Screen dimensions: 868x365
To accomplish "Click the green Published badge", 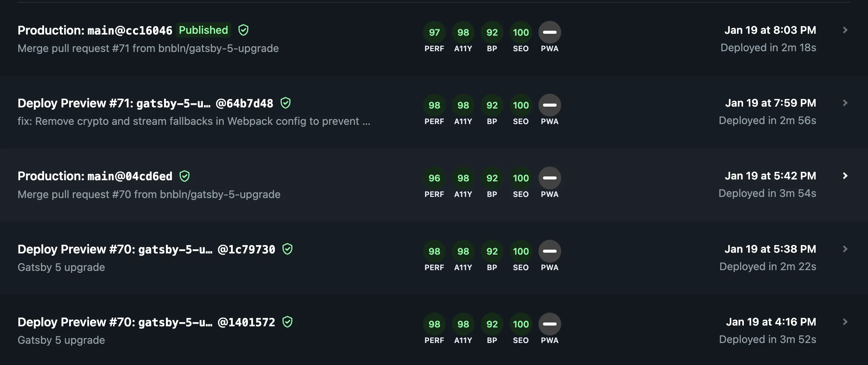I will (x=203, y=30).
